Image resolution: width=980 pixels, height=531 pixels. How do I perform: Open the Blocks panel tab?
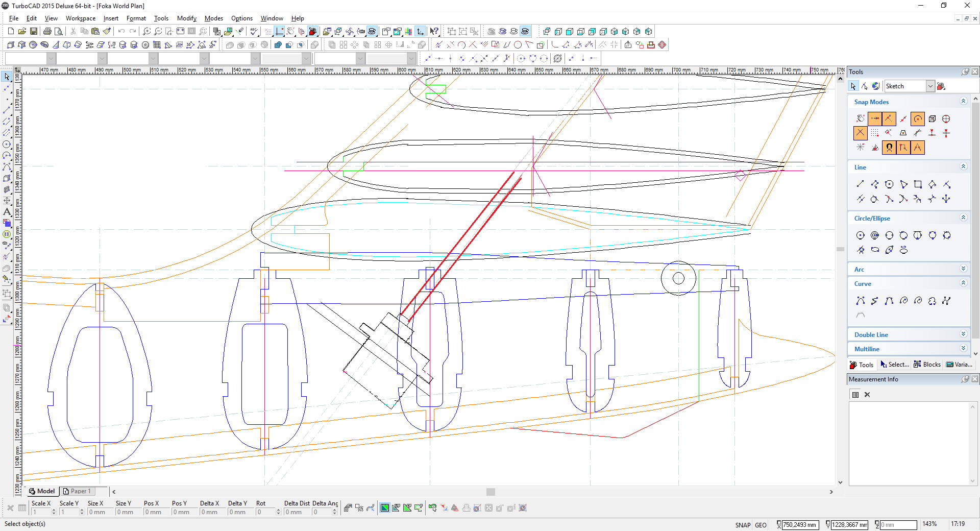click(927, 365)
